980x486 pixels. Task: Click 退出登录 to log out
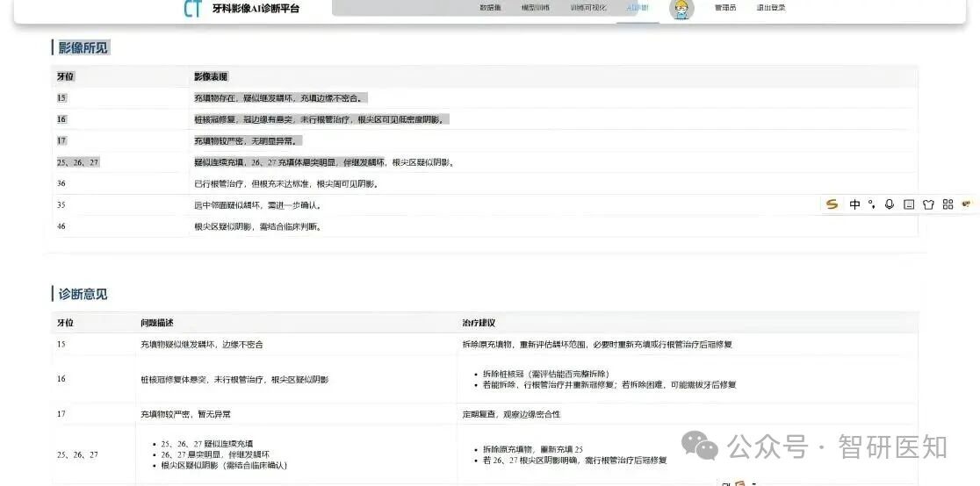pos(771,8)
